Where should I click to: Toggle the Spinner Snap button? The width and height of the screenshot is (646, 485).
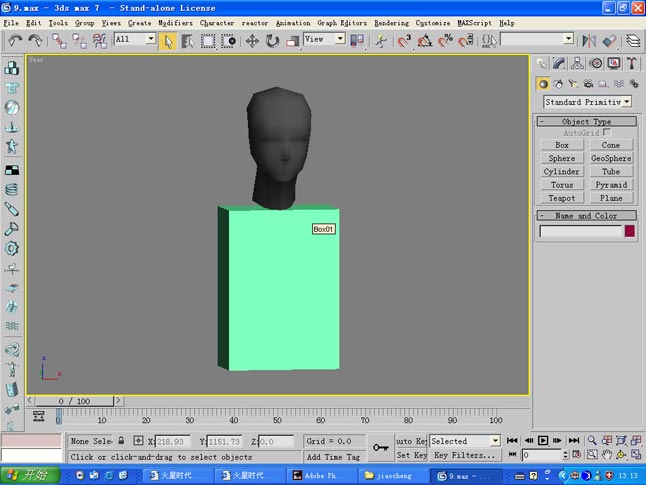465,41
